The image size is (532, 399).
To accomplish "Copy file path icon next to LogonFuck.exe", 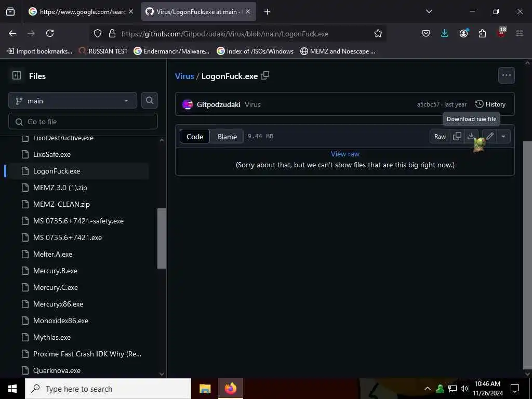I will pyautogui.click(x=265, y=75).
